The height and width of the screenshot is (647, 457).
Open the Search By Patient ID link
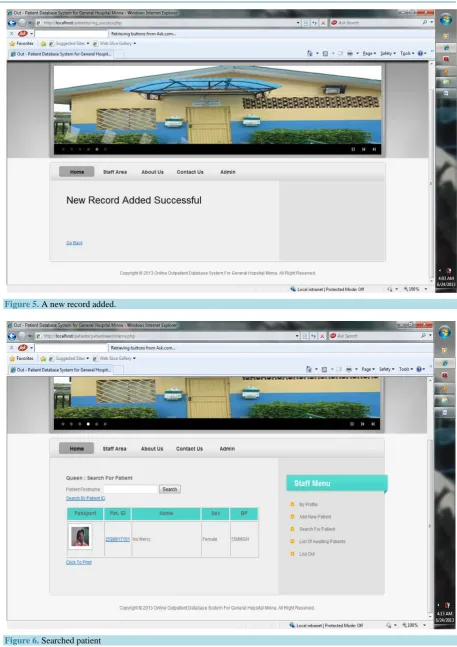[x=85, y=498]
